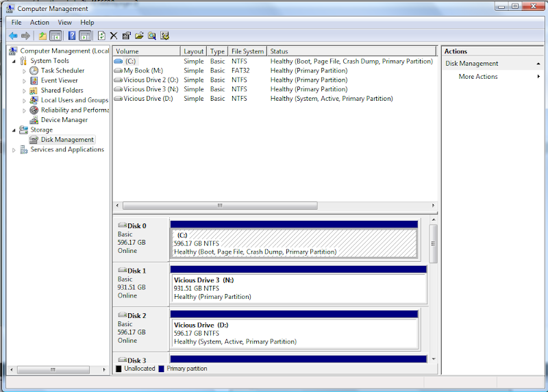The image size is (548, 392).
Task: Select Disk Management in the tree
Action: click(67, 140)
